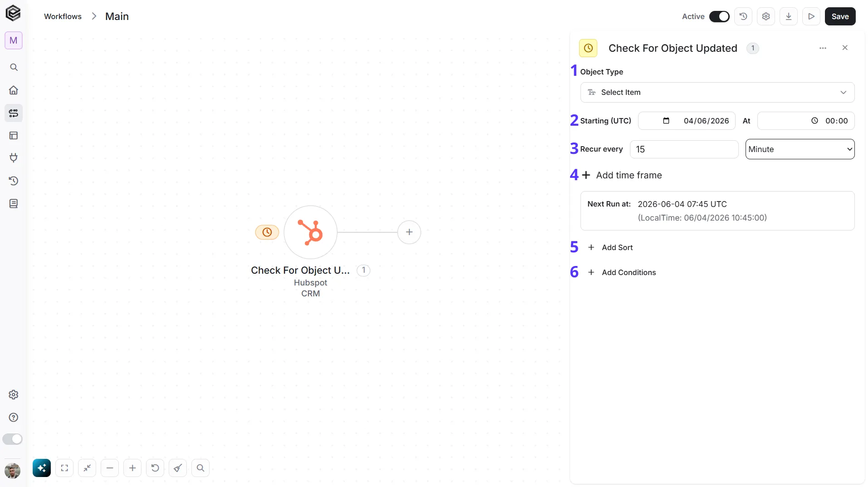Open the search icon in left sidebar
This screenshot has width=868, height=487.
click(x=14, y=67)
